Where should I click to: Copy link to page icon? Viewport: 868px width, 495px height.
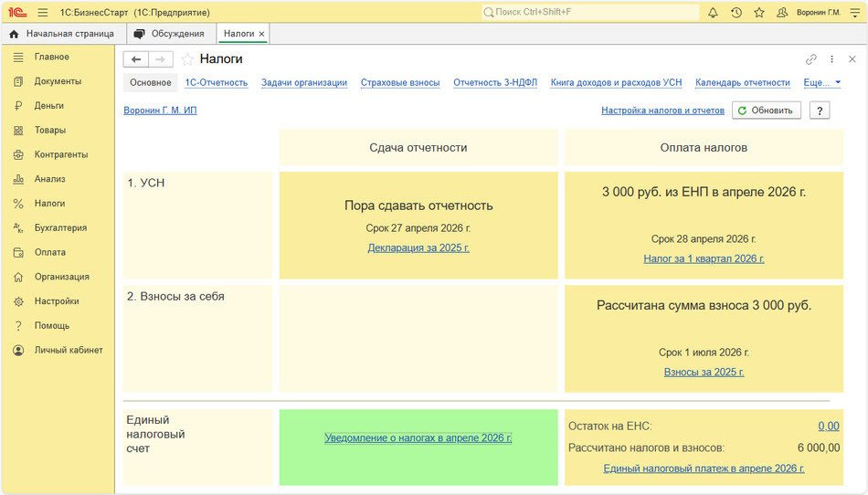point(811,59)
